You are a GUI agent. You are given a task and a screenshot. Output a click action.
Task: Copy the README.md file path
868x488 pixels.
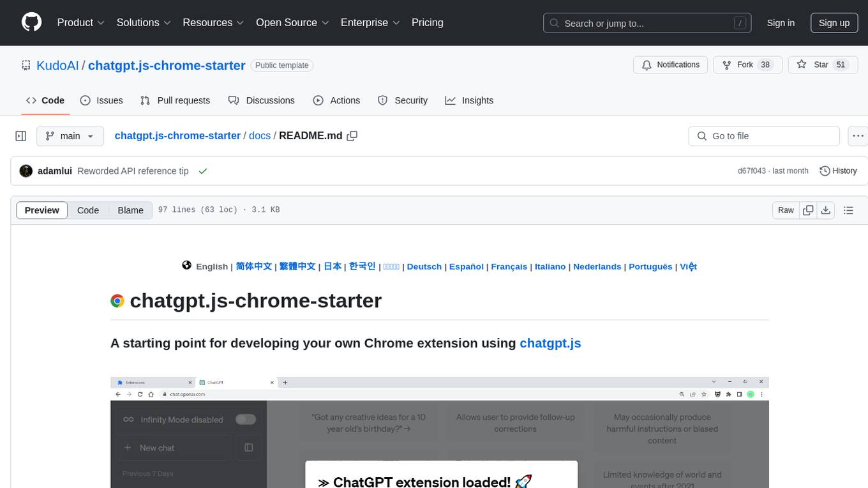point(352,136)
